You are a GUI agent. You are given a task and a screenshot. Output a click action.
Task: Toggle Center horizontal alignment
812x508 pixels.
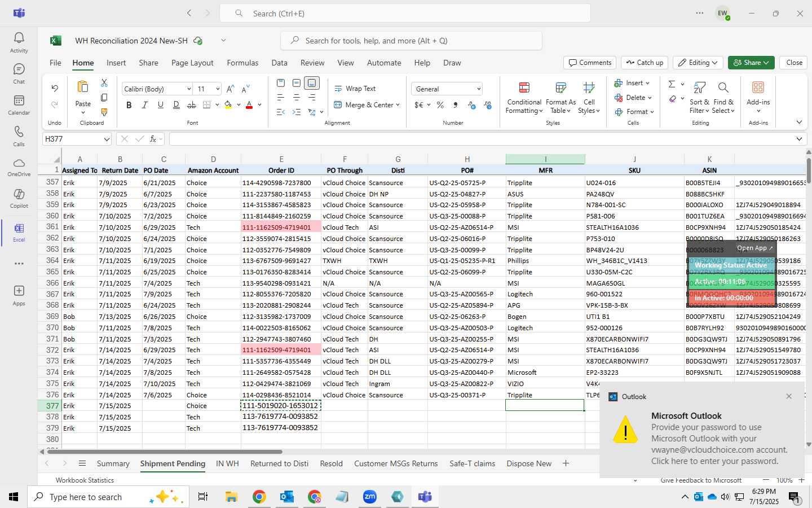(x=297, y=98)
